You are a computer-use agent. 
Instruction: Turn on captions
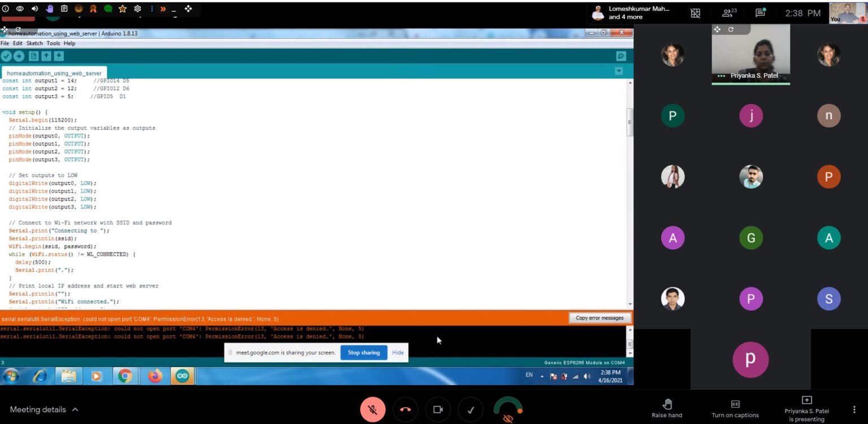tap(735, 409)
